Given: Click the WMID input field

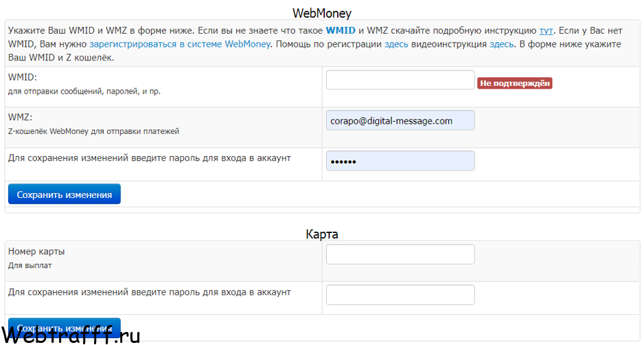Looking at the screenshot, I should point(400,80).
